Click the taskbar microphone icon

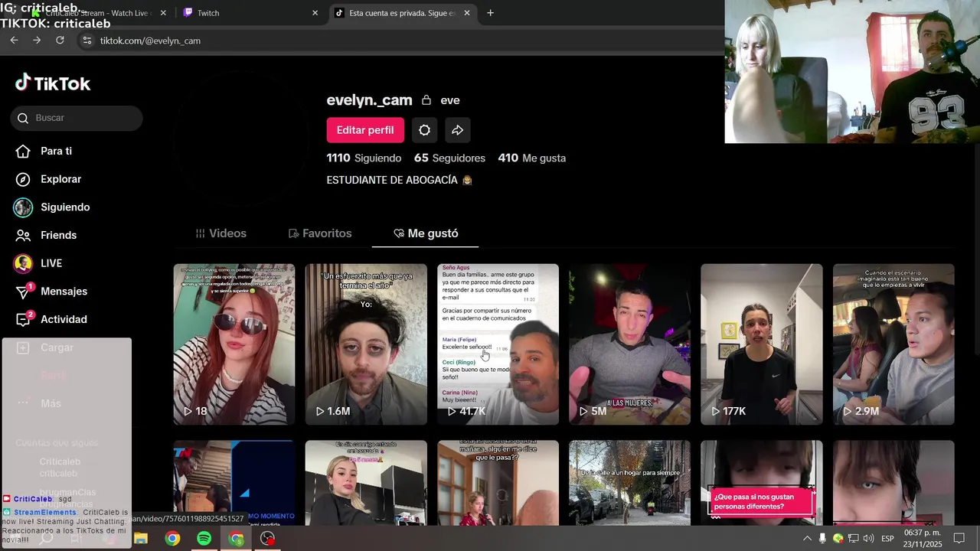click(x=822, y=539)
